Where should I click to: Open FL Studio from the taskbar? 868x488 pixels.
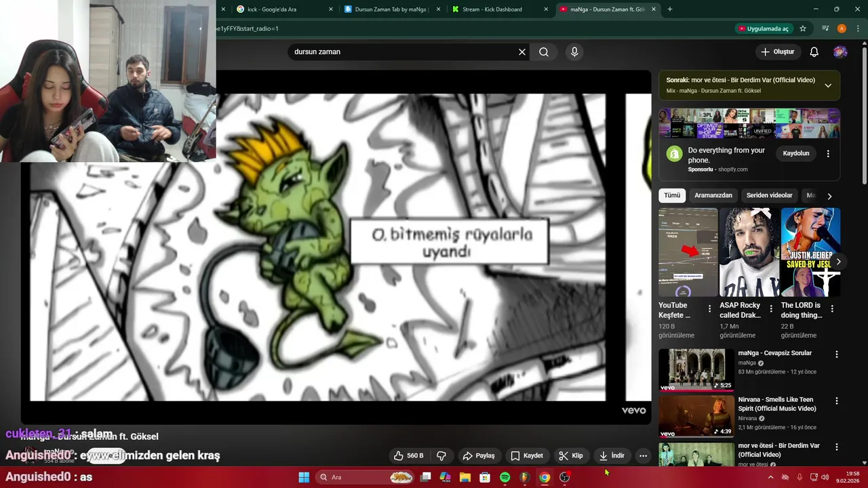tap(524, 477)
